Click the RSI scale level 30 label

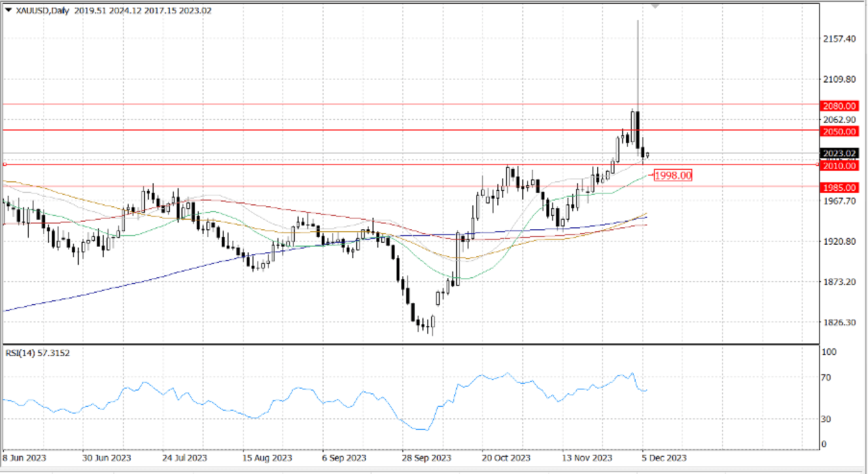point(826,419)
